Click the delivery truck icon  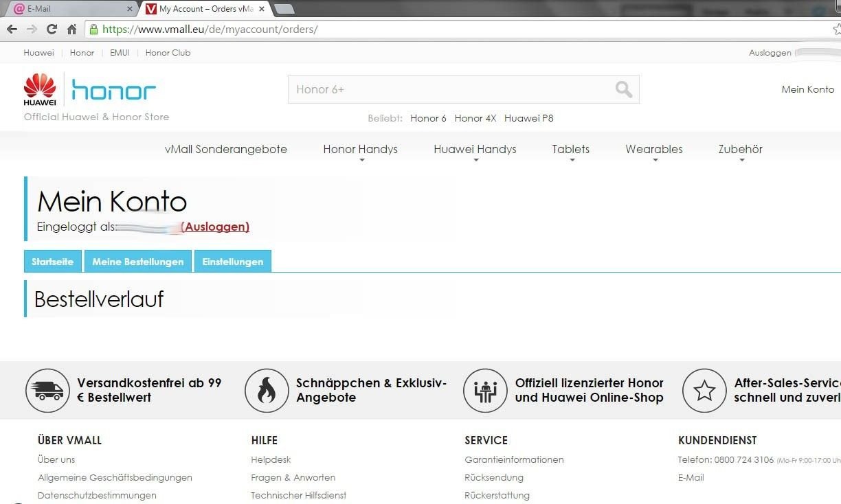coord(47,391)
